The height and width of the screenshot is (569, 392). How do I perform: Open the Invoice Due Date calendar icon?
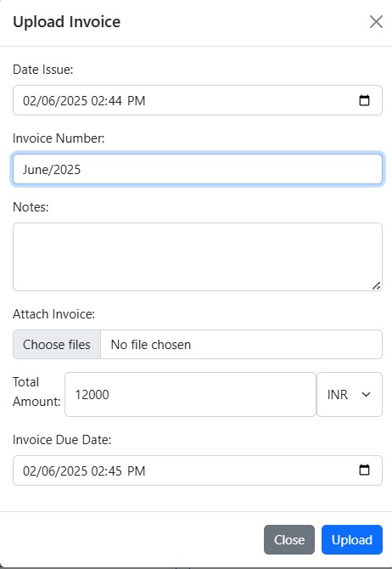tap(364, 470)
